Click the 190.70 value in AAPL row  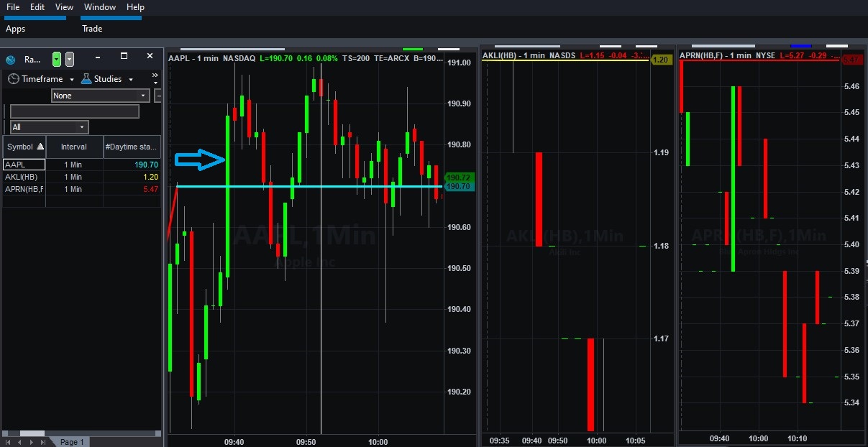pyautogui.click(x=146, y=165)
